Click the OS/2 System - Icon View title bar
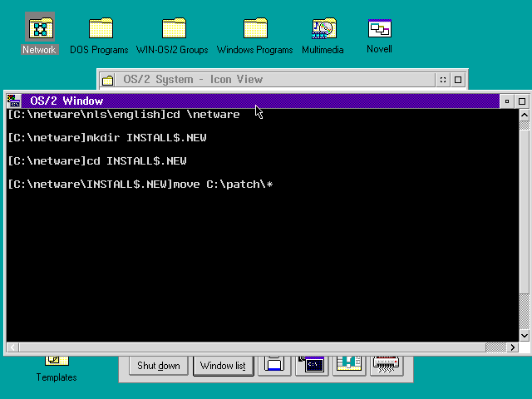532x399 pixels. 274,80
